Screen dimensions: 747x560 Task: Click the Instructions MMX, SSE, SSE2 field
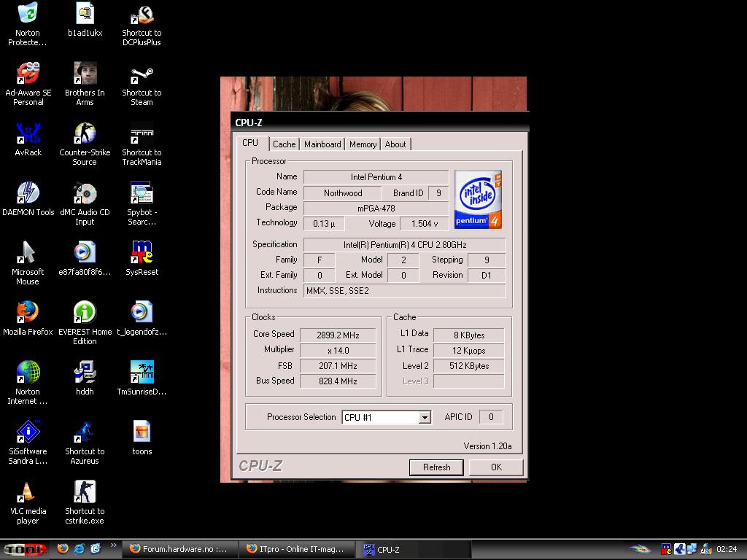[x=404, y=290]
